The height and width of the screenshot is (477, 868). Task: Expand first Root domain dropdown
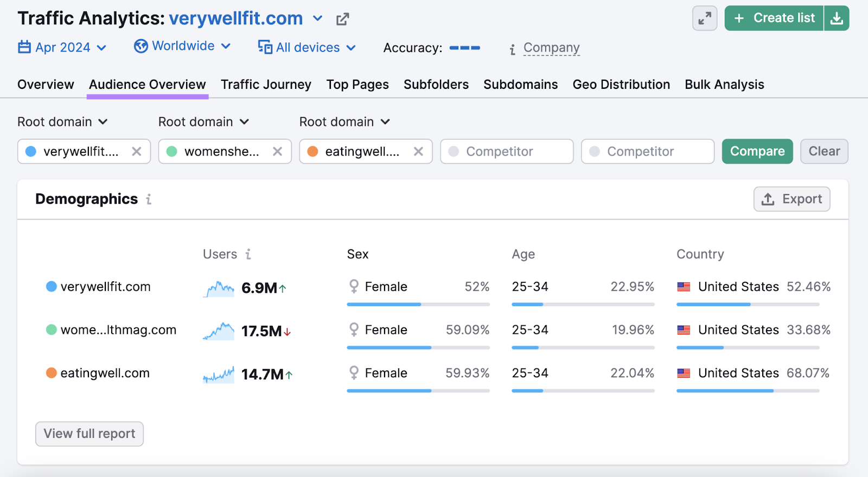click(62, 122)
